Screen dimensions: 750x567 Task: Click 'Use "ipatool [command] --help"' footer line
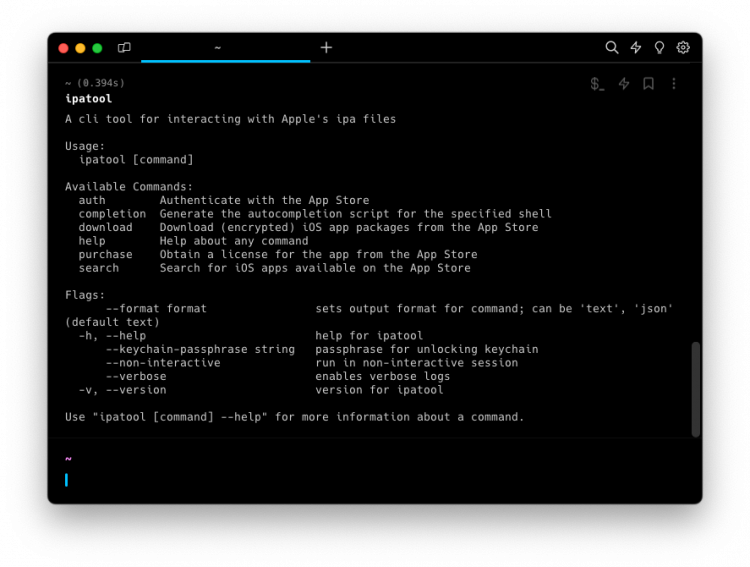(295, 417)
